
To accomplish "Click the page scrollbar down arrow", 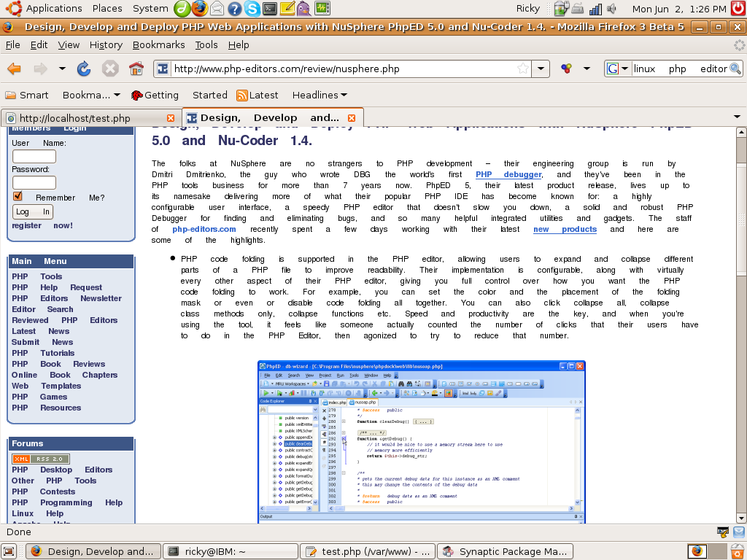I will click(741, 518).
